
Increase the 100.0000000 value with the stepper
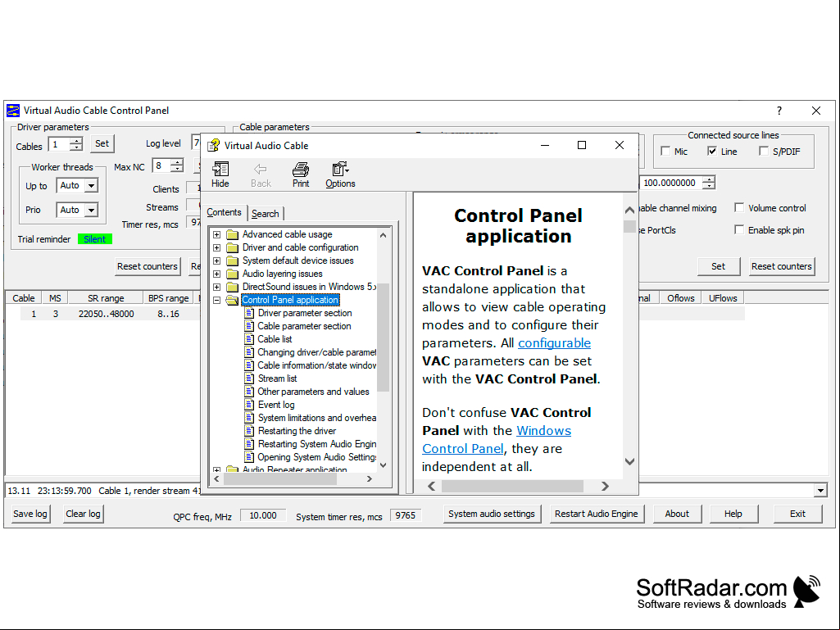tap(709, 179)
